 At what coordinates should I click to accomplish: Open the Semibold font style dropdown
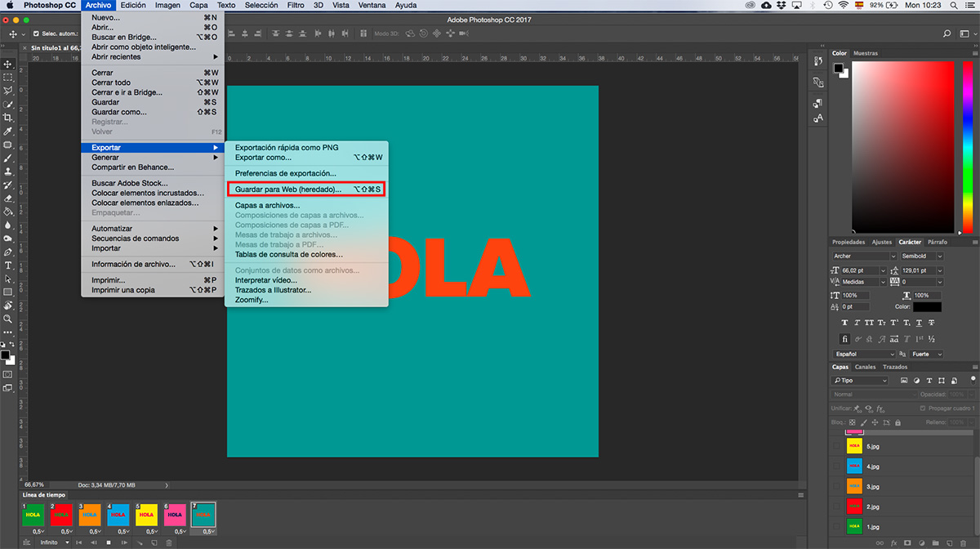922,256
